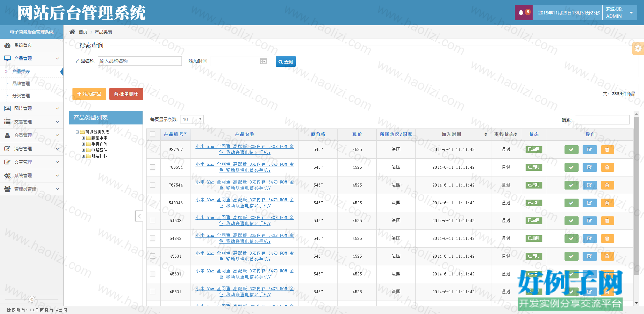
Task: Approve product 987767 with green check
Action: (x=571, y=150)
